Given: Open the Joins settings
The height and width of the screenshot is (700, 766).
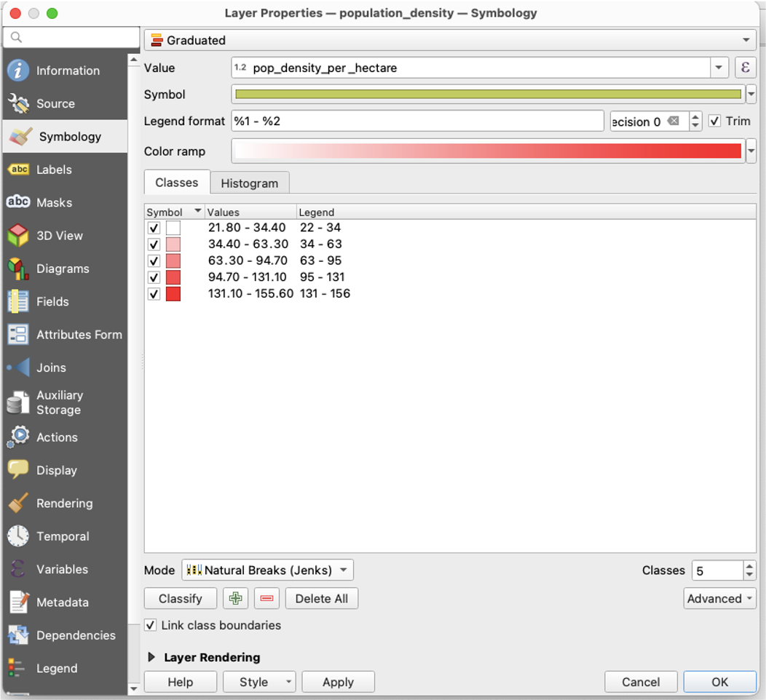Looking at the screenshot, I should (x=51, y=367).
